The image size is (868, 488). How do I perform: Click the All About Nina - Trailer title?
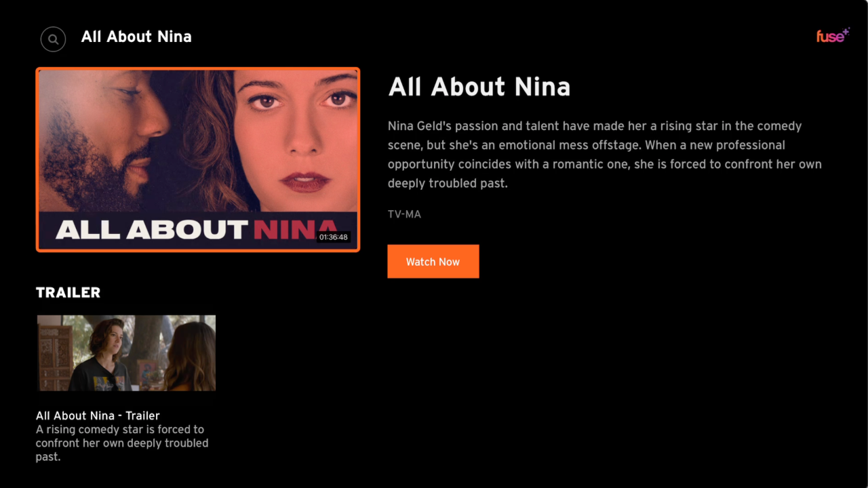98,415
